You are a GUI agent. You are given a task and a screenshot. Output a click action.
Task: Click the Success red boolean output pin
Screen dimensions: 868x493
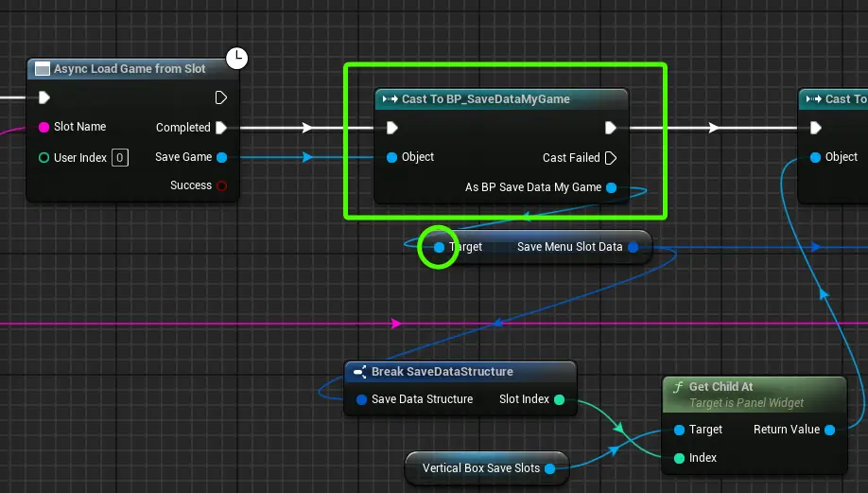[x=222, y=185]
